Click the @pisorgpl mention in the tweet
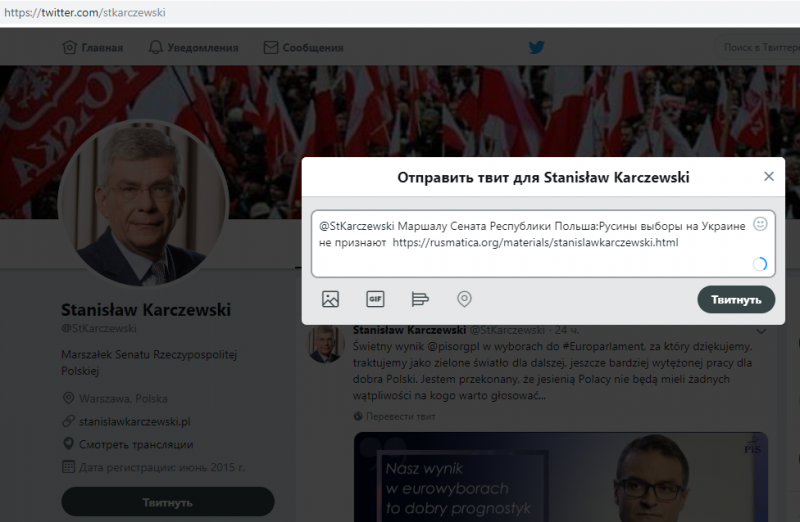This screenshot has width=800, height=522. (x=454, y=346)
